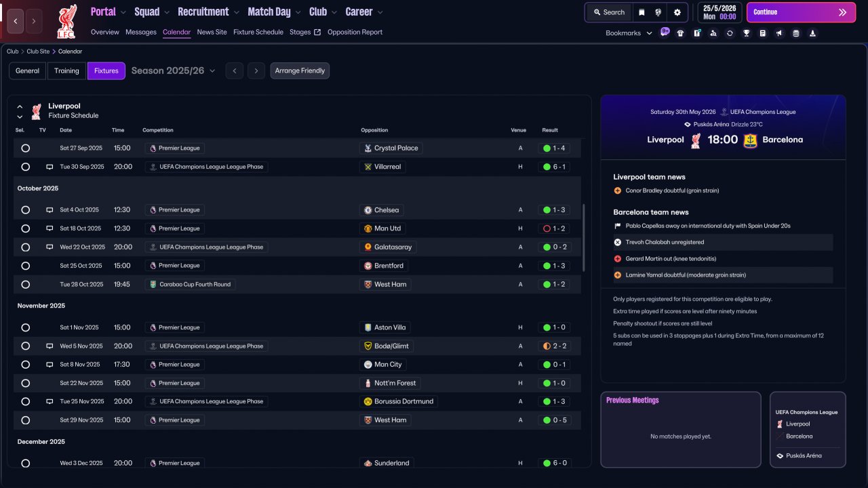Open the Season 2025/26 dropdown
The image size is (868, 488).
173,70
